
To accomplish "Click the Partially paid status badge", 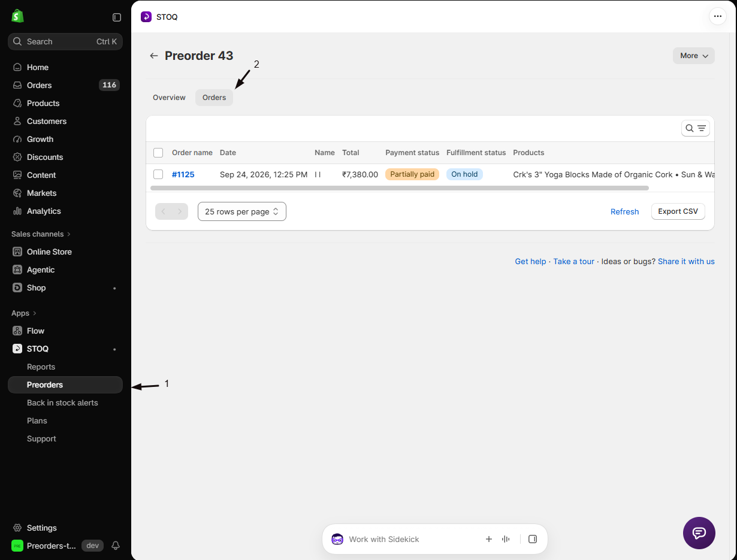I will [412, 174].
